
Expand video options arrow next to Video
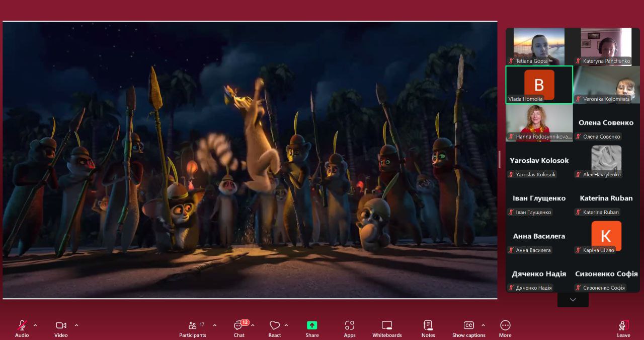coord(76,325)
